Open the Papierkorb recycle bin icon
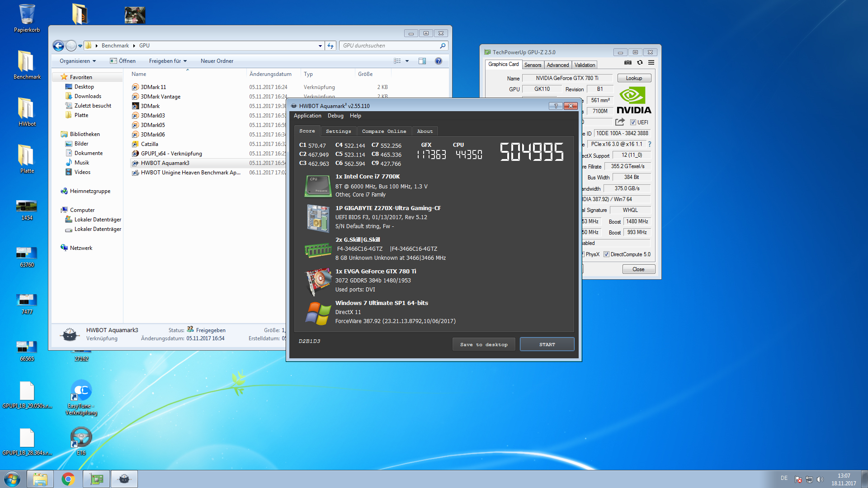This screenshot has height=488, width=868. (27, 18)
